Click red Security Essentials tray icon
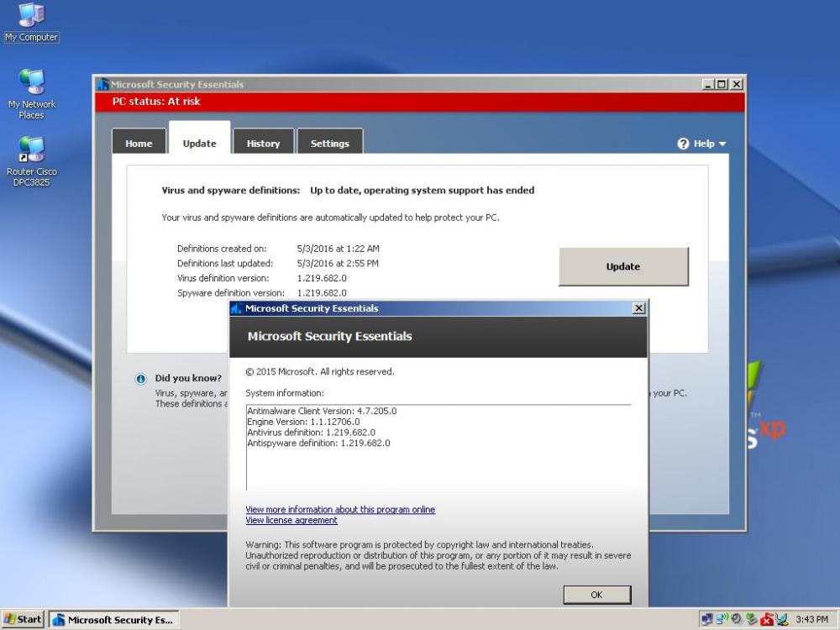 click(x=766, y=620)
